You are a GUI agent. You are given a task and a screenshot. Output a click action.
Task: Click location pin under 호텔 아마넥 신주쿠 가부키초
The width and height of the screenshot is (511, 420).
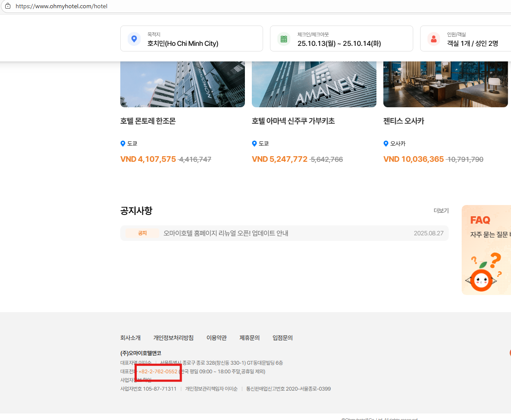[x=254, y=144]
